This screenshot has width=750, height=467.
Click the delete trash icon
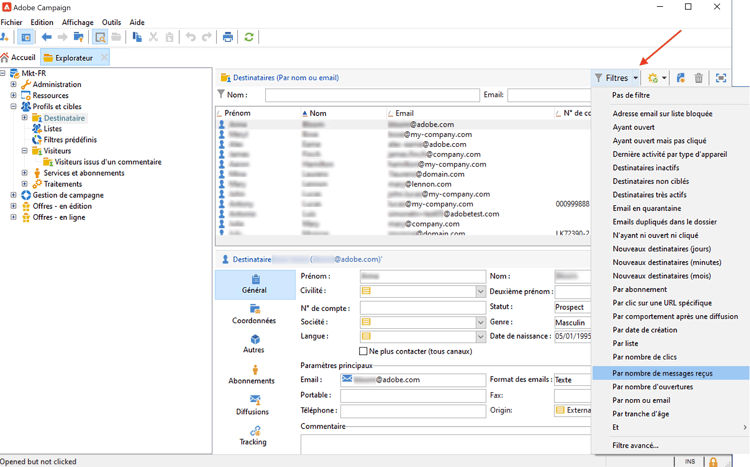699,78
